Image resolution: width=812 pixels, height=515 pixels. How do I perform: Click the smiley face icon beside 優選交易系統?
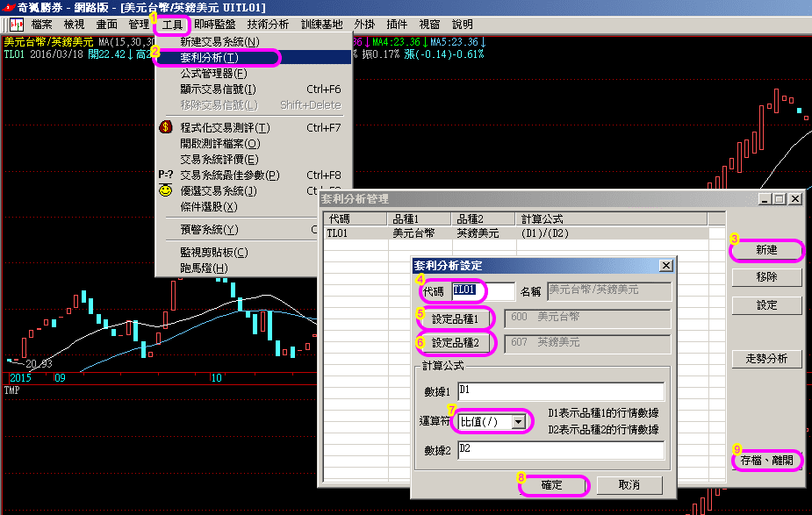pos(165,190)
